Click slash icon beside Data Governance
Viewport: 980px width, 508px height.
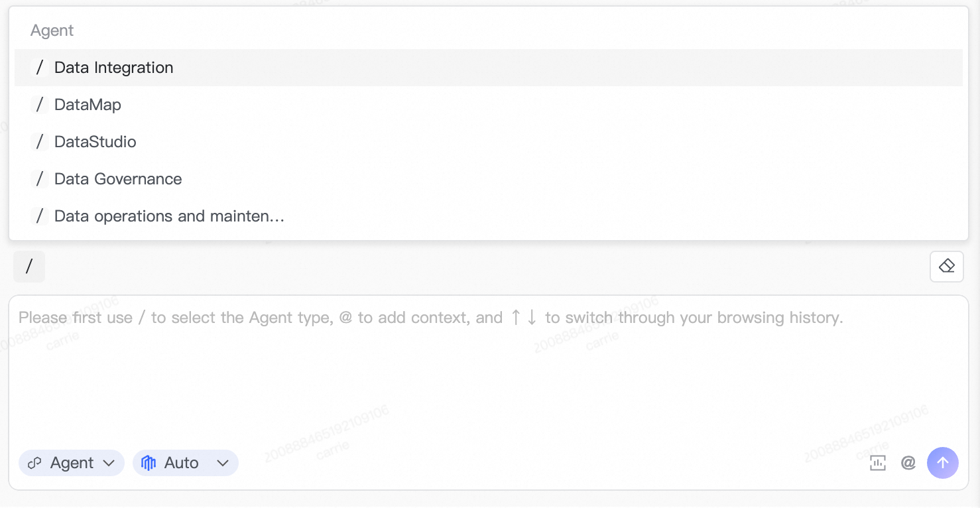point(40,179)
